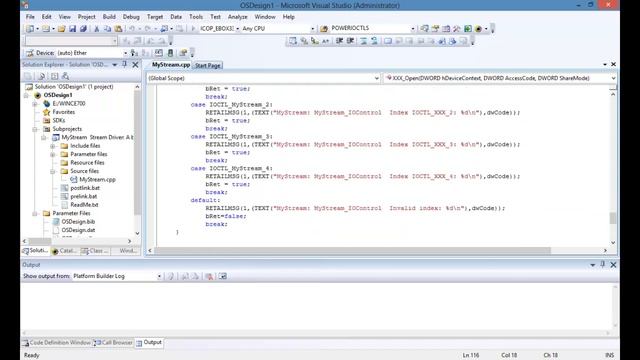Click the Cut scissors icon
640x360 pixels.
97,29
